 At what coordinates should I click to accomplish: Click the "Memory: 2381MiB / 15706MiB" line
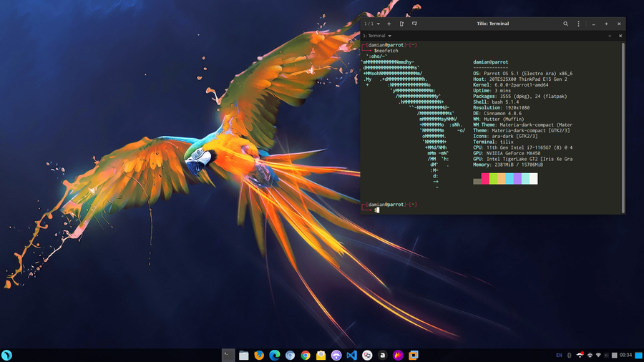507,165
